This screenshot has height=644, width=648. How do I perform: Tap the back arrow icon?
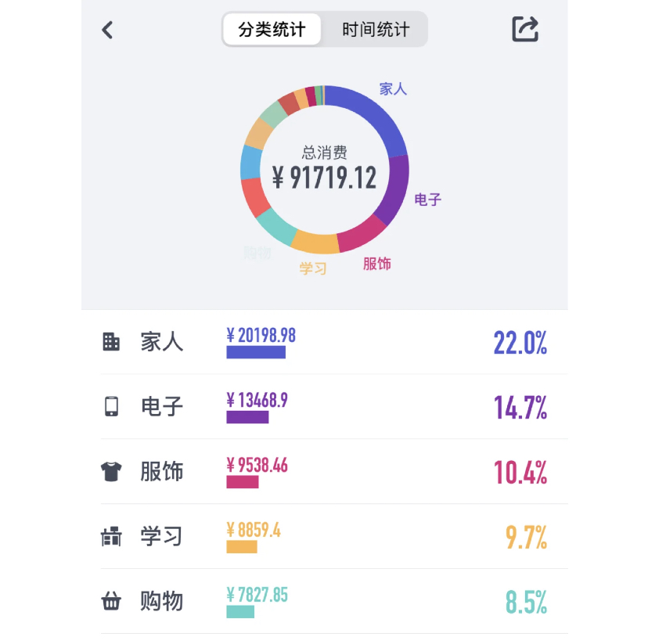pos(108,30)
